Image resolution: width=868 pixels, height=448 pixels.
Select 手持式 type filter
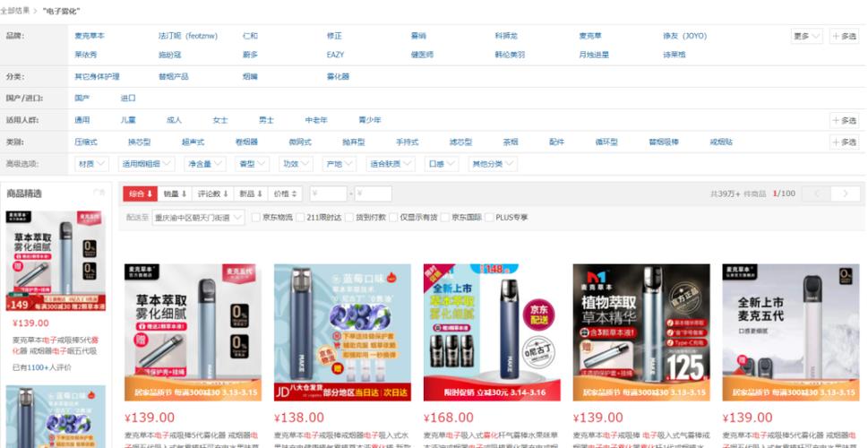click(x=408, y=142)
